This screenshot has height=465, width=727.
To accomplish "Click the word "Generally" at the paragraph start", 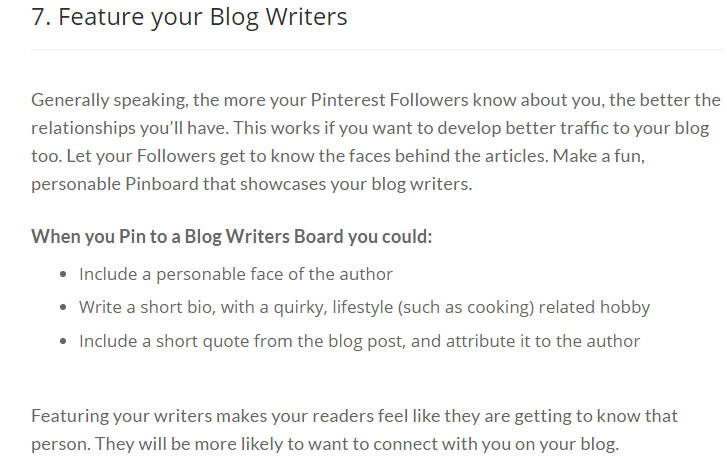I will tap(70, 101).
